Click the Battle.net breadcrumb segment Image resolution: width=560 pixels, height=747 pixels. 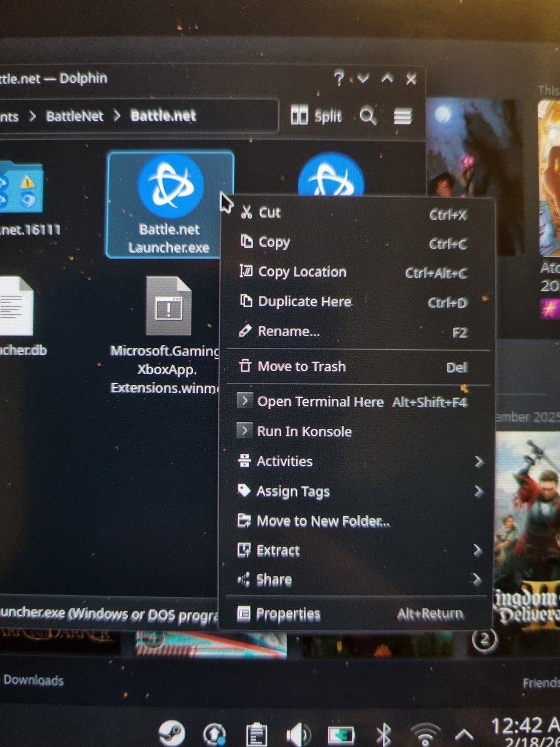click(163, 116)
